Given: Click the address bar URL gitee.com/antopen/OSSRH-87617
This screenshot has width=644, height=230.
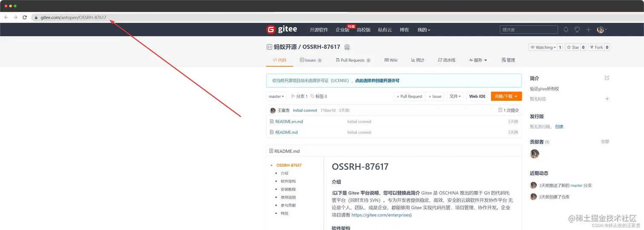Looking at the screenshot, I should click(x=73, y=17).
